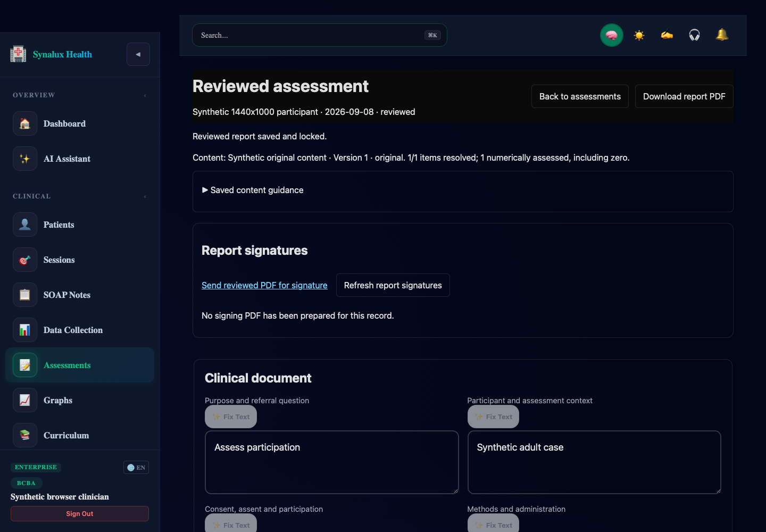Open AI Assistant from the sidebar
The width and height of the screenshot is (766, 532).
(x=80, y=159)
